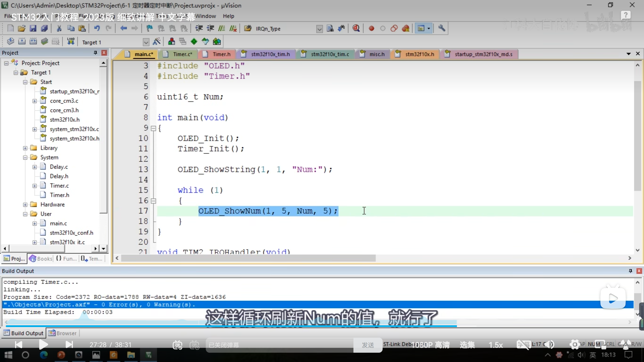
Task: Click Manage Run-Time Environment green diamond
Action: tap(194, 41)
